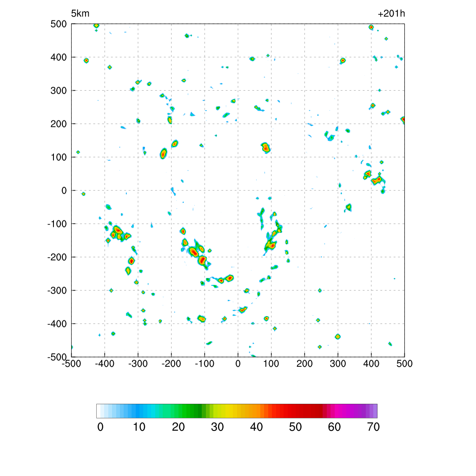Screen dimensions: 476x476
Task: Click the "5km" title label
Action: pyautogui.click(x=80, y=13)
